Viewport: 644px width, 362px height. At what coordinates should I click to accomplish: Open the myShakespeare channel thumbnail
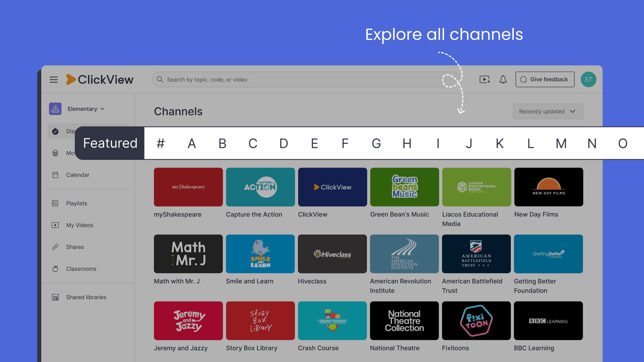188,187
